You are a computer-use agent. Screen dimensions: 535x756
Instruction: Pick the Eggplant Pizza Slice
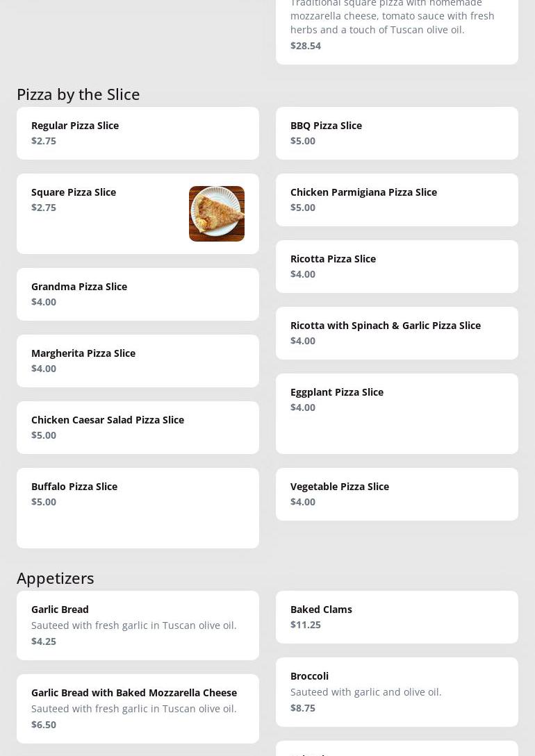tap(397, 413)
